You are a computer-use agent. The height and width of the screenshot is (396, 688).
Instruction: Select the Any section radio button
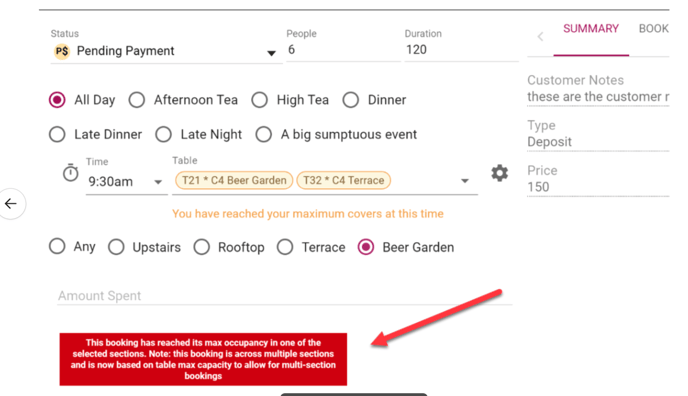pos(57,246)
